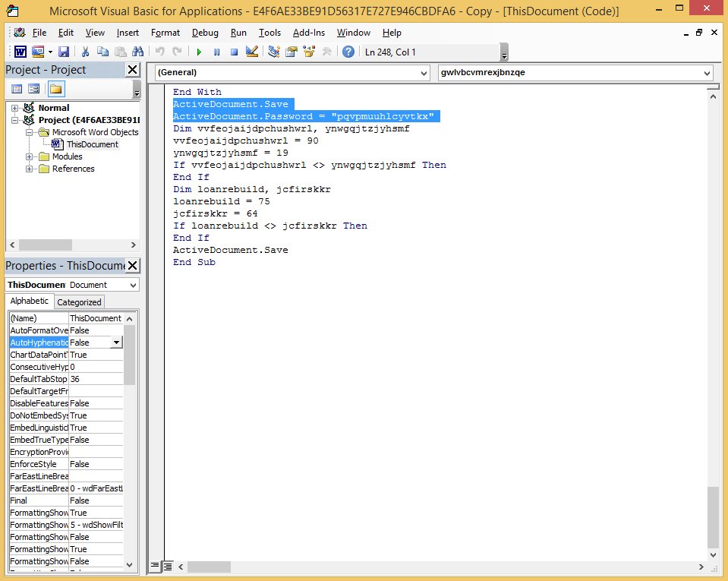Click the View Object icon in Project panel
Viewport: 728px width, 581px height.
34,89
